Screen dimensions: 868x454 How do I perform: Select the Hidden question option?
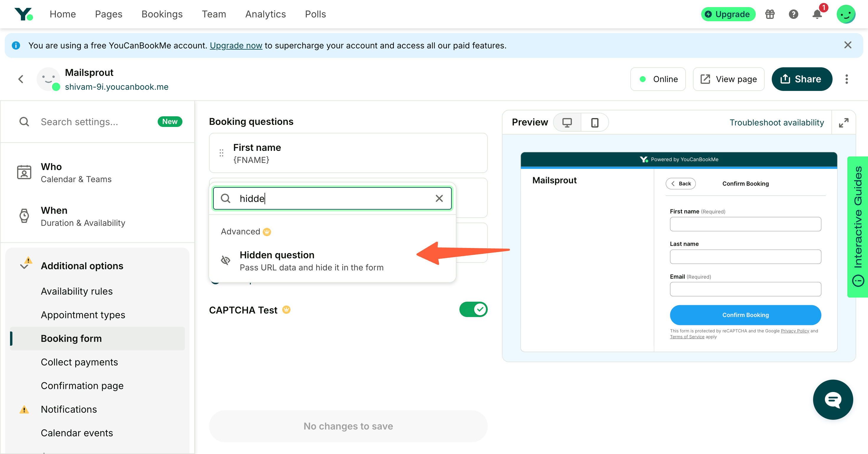click(x=332, y=261)
